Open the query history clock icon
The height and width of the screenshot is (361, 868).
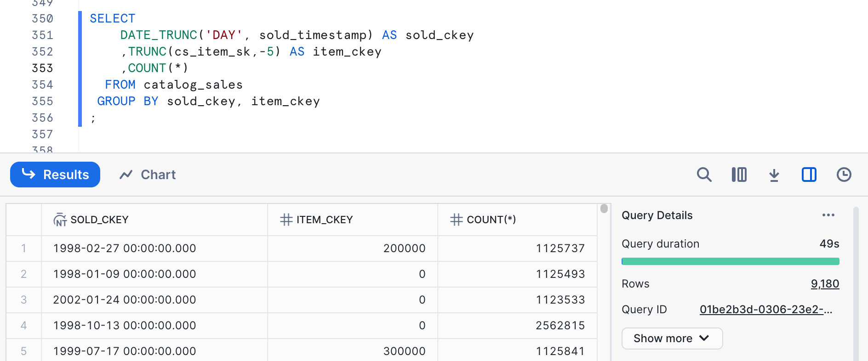click(844, 175)
